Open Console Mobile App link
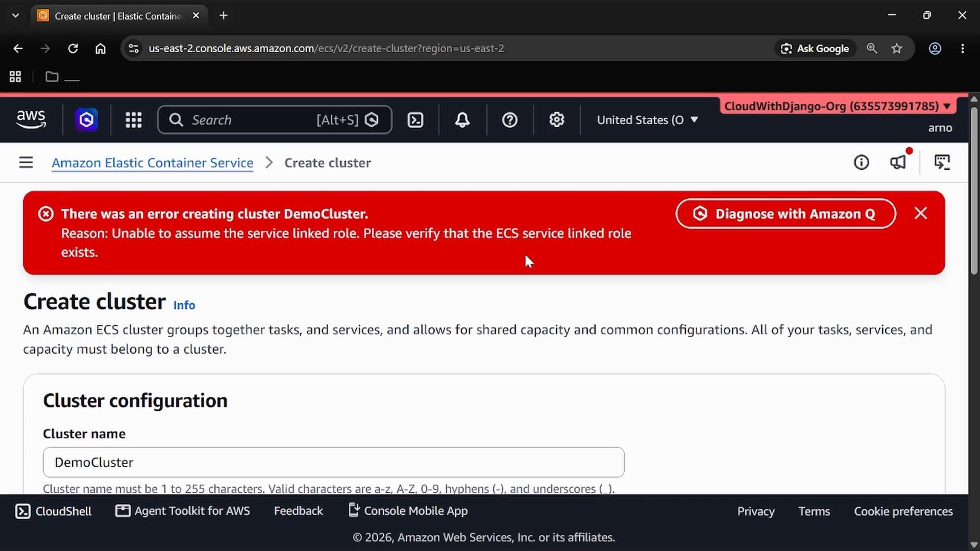The height and width of the screenshot is (551, 980). coord(408,511)
